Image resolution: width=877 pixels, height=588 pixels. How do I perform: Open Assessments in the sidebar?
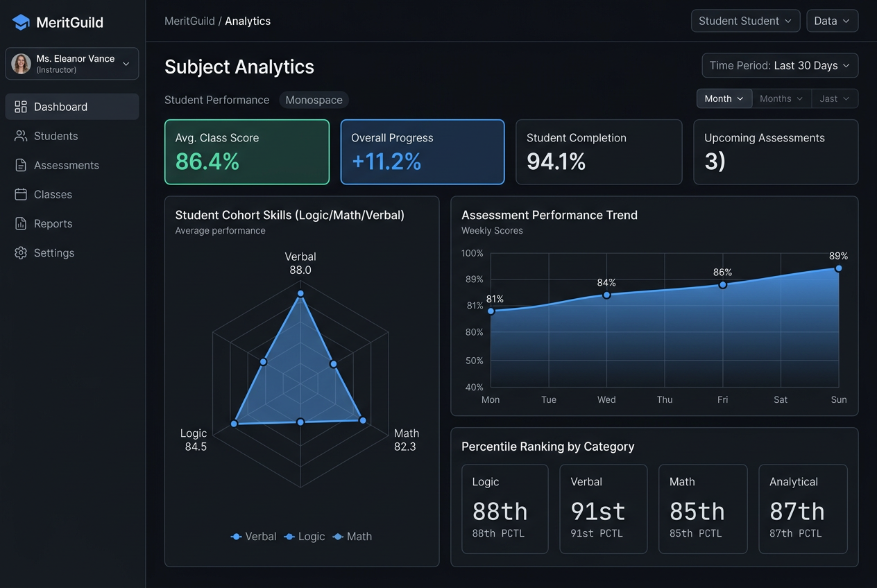click(72, 165)
